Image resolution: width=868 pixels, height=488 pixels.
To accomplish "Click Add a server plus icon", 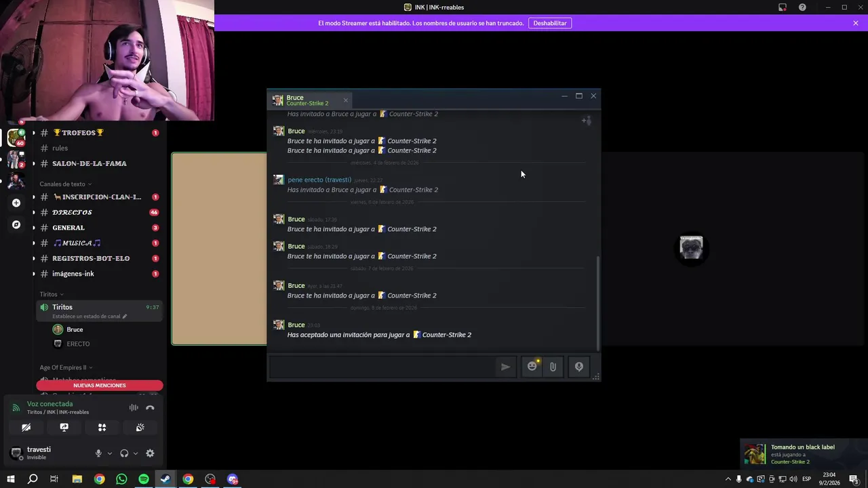I will 16,203.
